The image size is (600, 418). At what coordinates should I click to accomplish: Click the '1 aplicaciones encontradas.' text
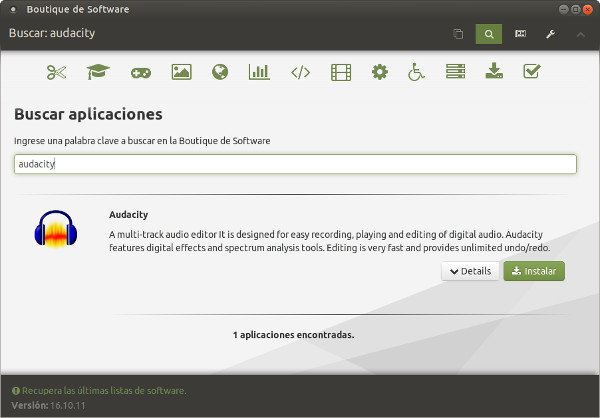(x=293, y=335)
